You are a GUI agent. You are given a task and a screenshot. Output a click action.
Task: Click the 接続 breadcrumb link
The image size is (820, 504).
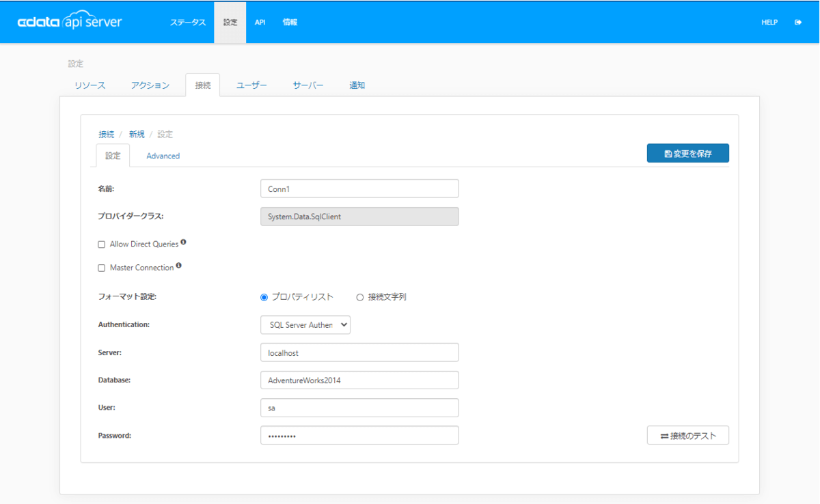pos(107,135)
